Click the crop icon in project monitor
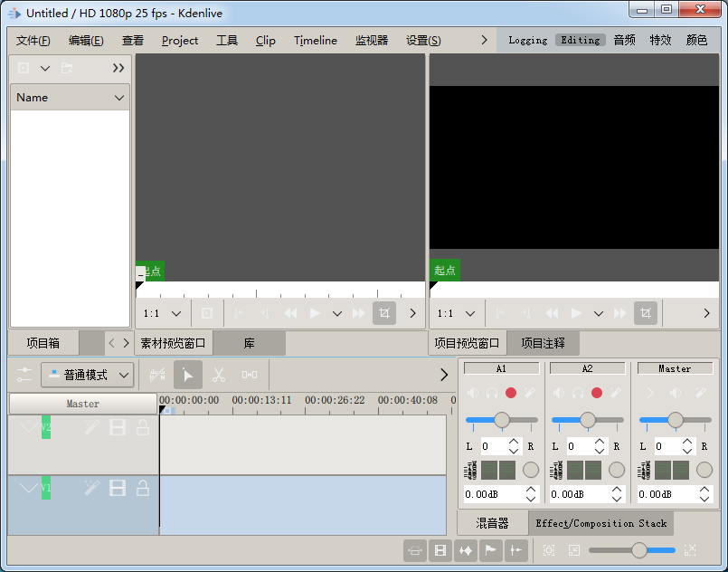This screenshot has height=572, width=728. click(x=646, y=313)
